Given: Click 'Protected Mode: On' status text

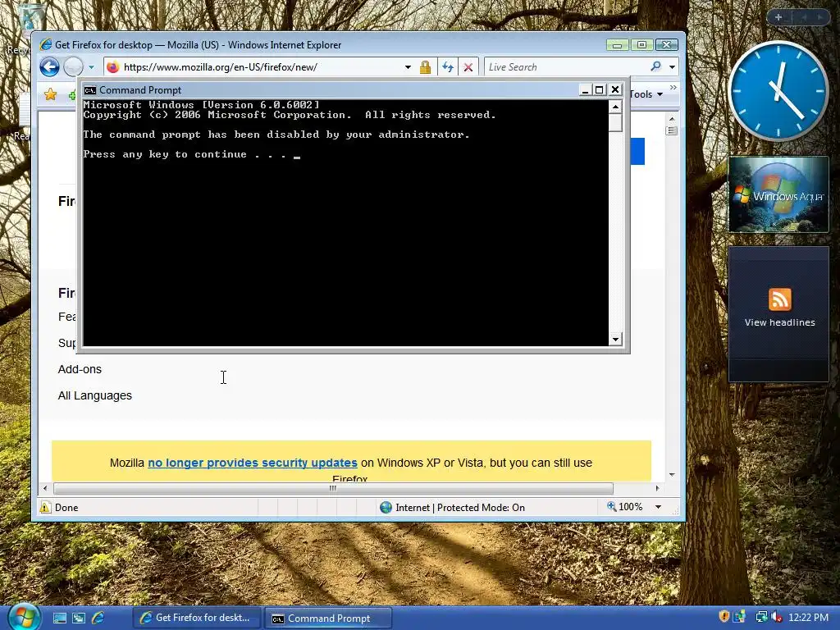Looking at the screenshot, I should pyautogui.click(x=481, y=507).
